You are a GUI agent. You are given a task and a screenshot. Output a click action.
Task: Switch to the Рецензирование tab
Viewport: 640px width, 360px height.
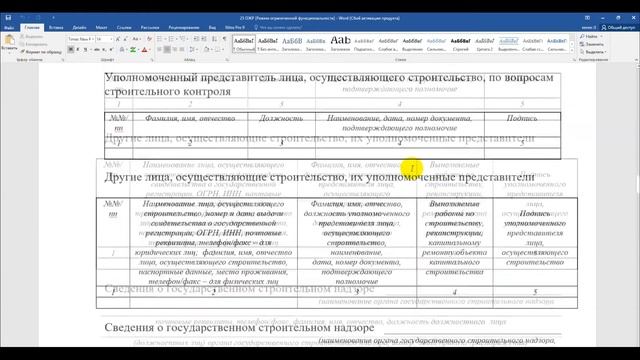click(184, 27)
